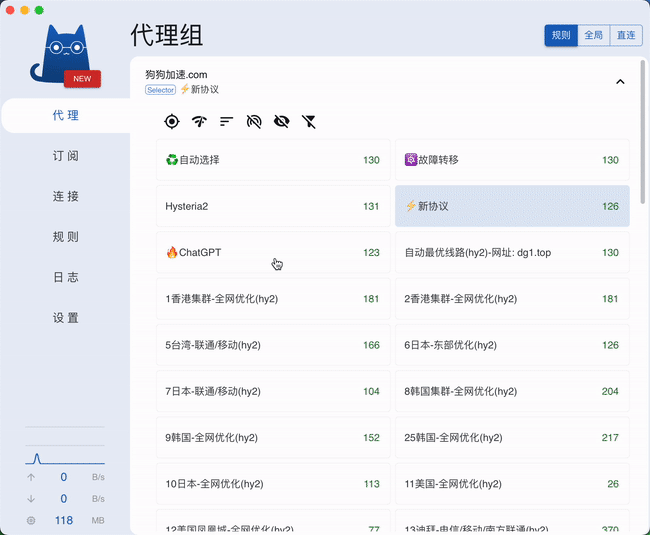Switch to 全局 global mode

593,35
